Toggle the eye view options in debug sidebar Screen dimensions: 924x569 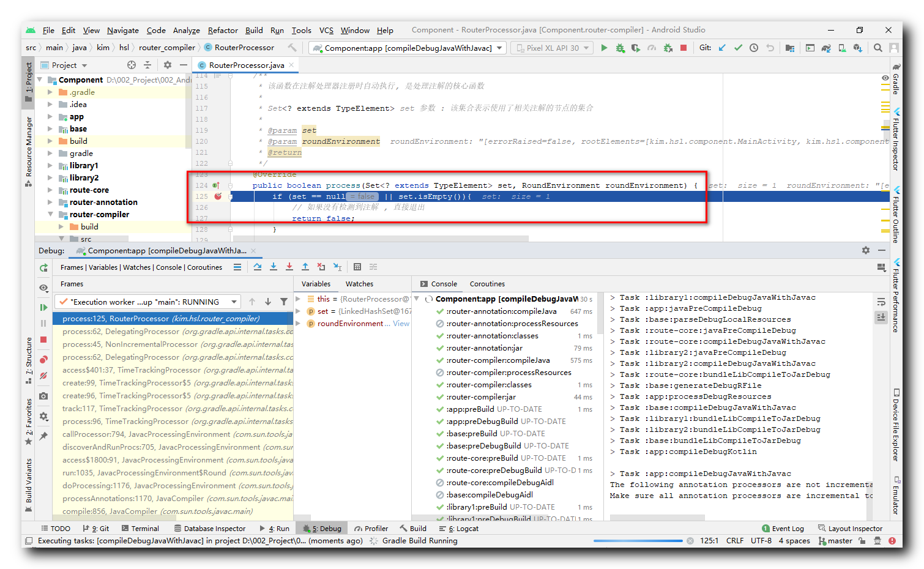(43, 288)
